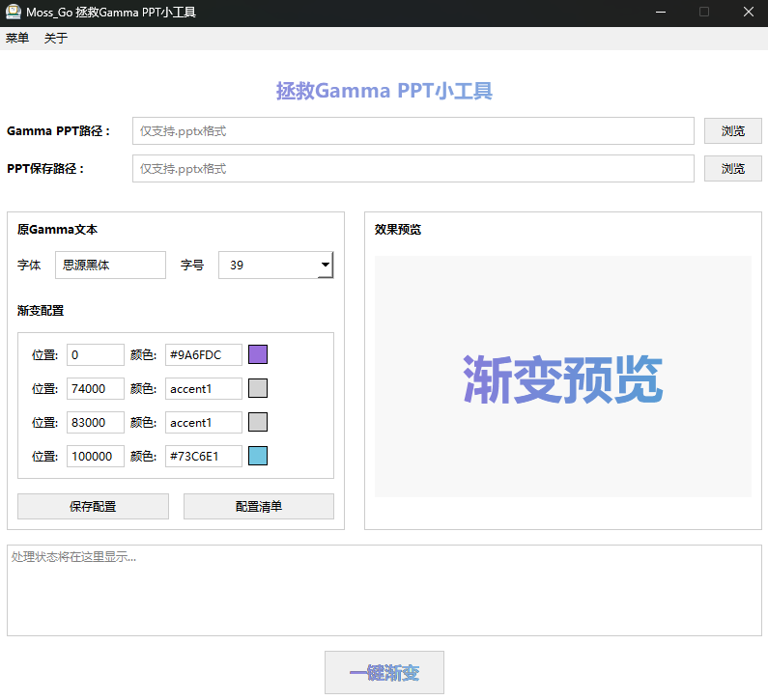Screen dimensions: 768x700
Task: Click the color field containing #9A6FDC
Action: [203, 355]
